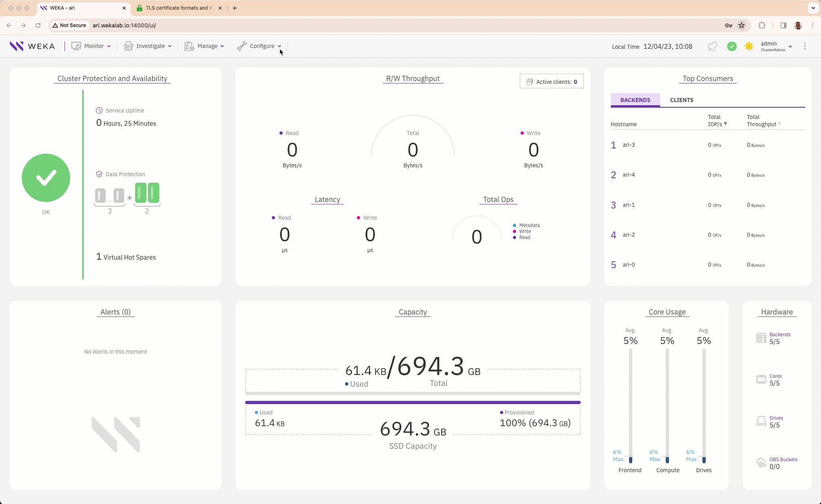This screenshot has width=821, height=504.
Task: Bookmark page with the star icon
Action: tap(742, 25)
